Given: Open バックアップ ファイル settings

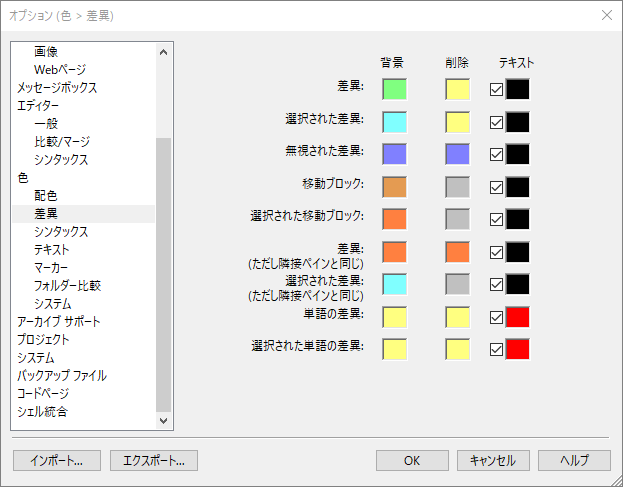Looking at the screenshot, I should [62, 375].
